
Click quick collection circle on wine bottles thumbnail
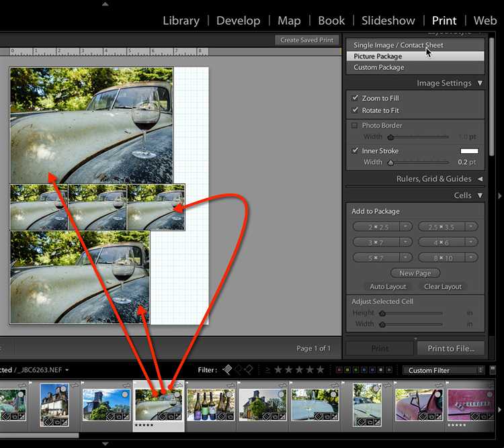tap(229, 394)
